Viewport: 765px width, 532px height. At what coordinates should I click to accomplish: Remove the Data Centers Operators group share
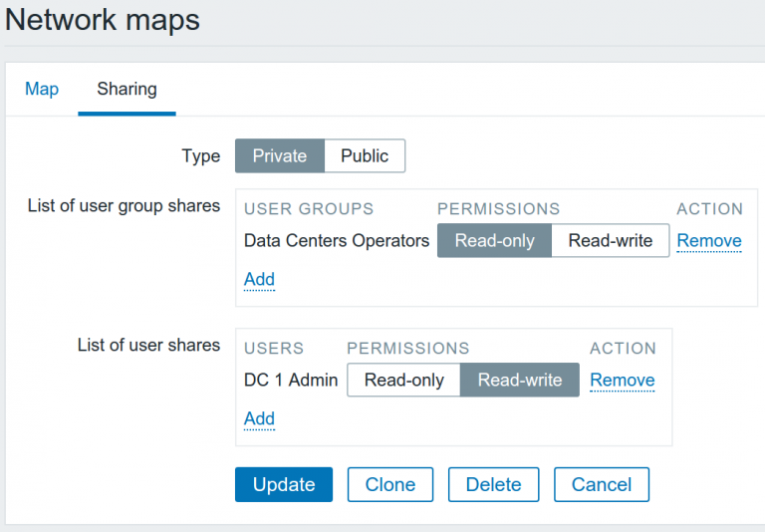pos(709,241)
